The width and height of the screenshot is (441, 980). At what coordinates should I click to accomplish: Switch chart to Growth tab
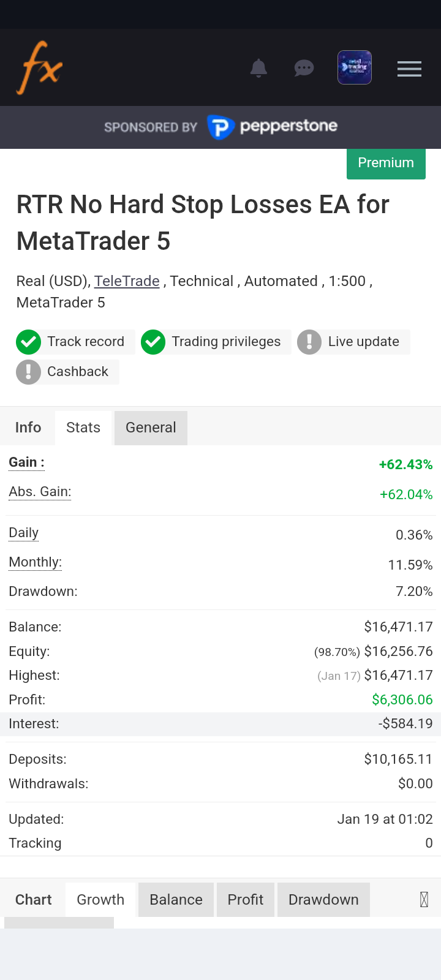point(100,900)
